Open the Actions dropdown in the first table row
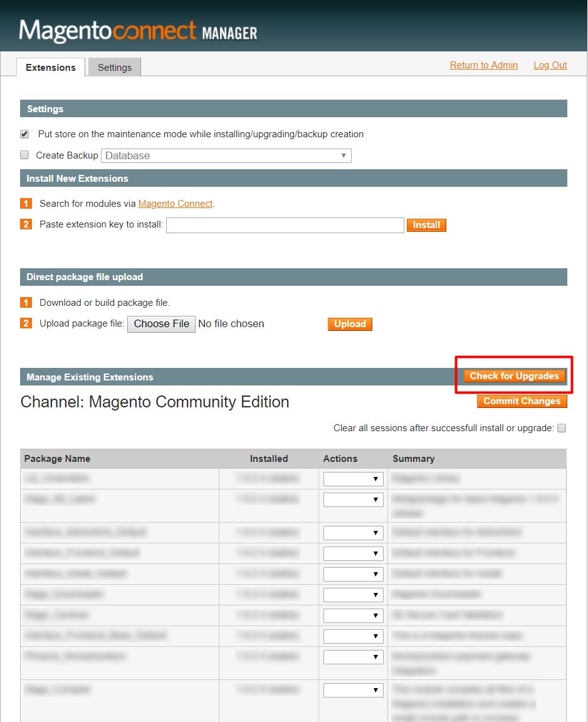Viewport: 588px width, 722px height. pos(353,479)
